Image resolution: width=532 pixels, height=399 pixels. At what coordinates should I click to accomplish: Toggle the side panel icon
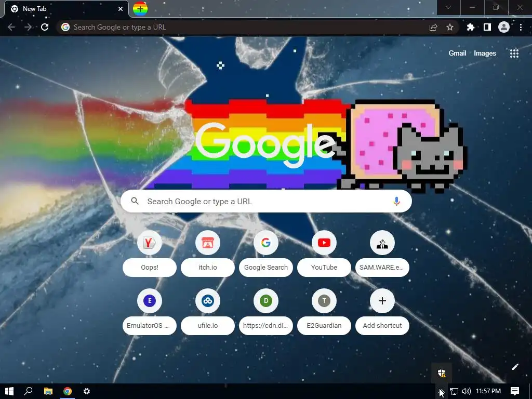pos(487,27)
